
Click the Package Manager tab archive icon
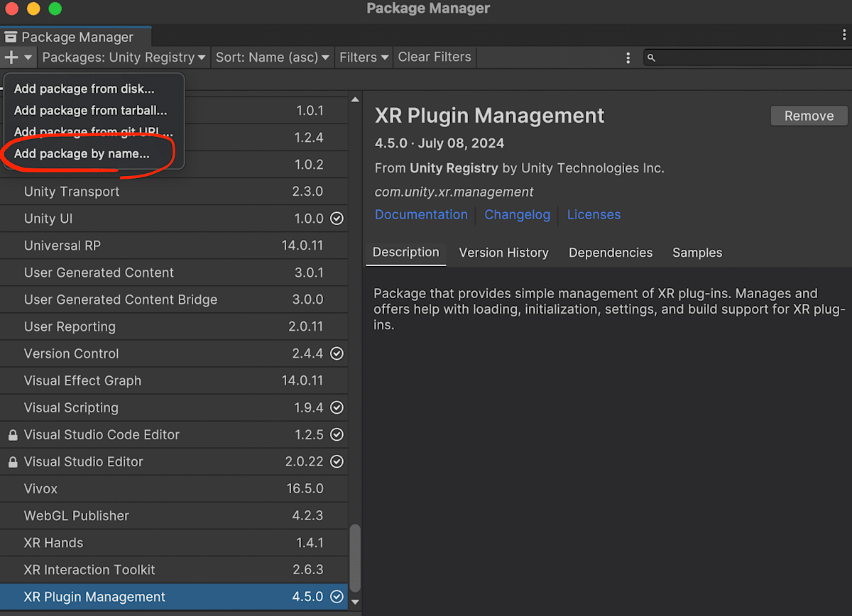11,37
